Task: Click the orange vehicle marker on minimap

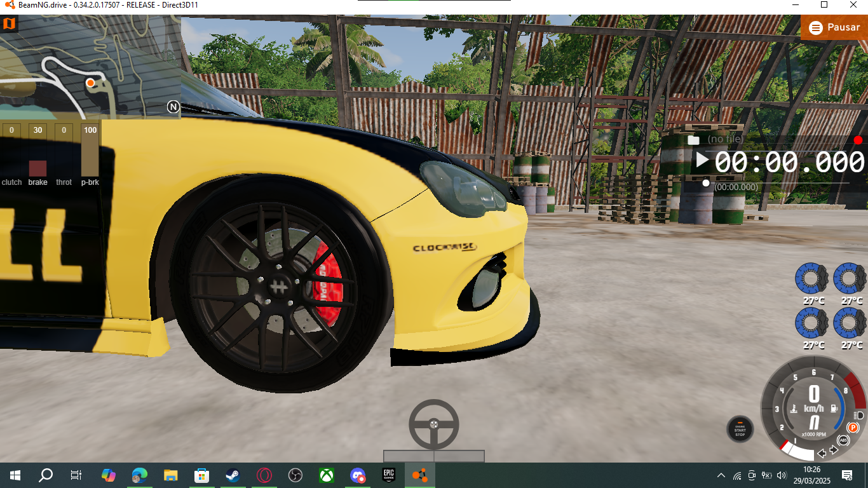Action: [x=90, y=83]
